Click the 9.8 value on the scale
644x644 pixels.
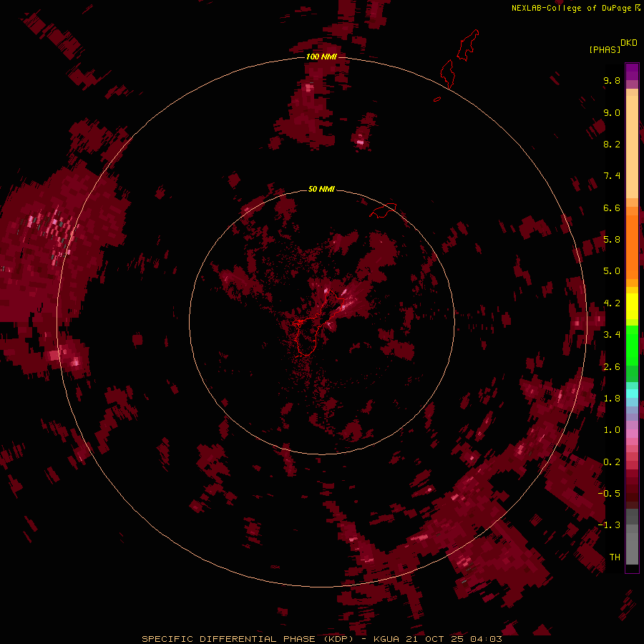coord(612,80)
